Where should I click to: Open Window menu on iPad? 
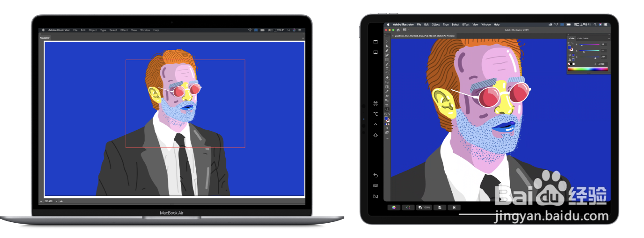coord(486,24)
